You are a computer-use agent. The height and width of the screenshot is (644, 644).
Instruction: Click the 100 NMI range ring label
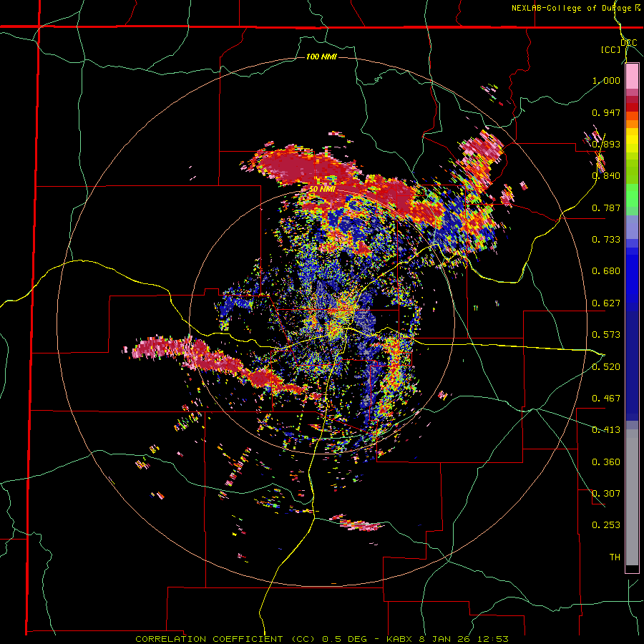pos(321,57)
